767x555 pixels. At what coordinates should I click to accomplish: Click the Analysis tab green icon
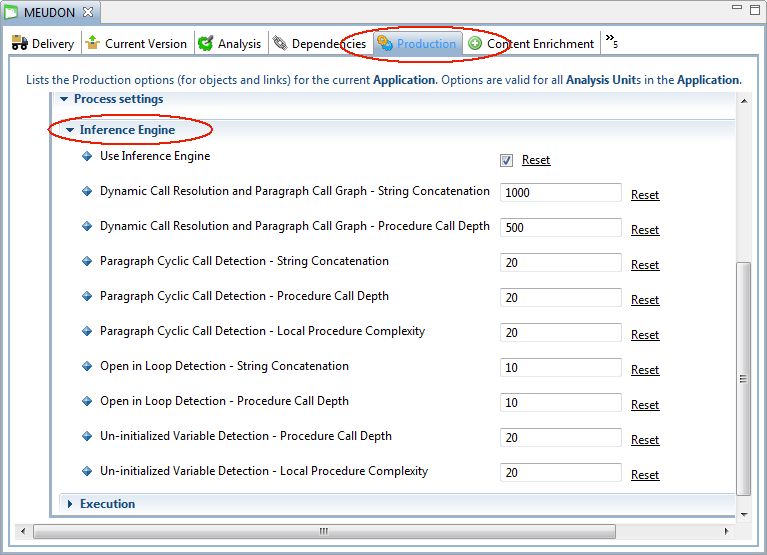206,44
